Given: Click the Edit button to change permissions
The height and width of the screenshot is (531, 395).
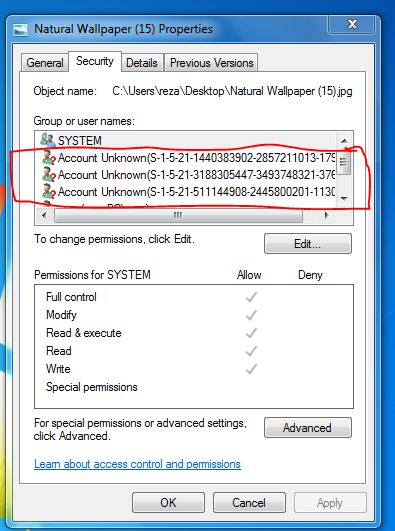Looking at the screenshot, I should click(x=308, y=243).
